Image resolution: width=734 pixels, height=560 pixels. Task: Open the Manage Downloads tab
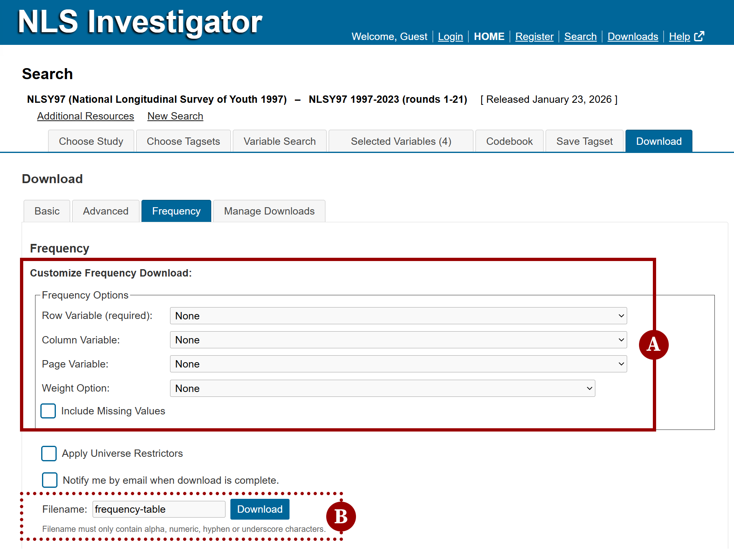269,211
